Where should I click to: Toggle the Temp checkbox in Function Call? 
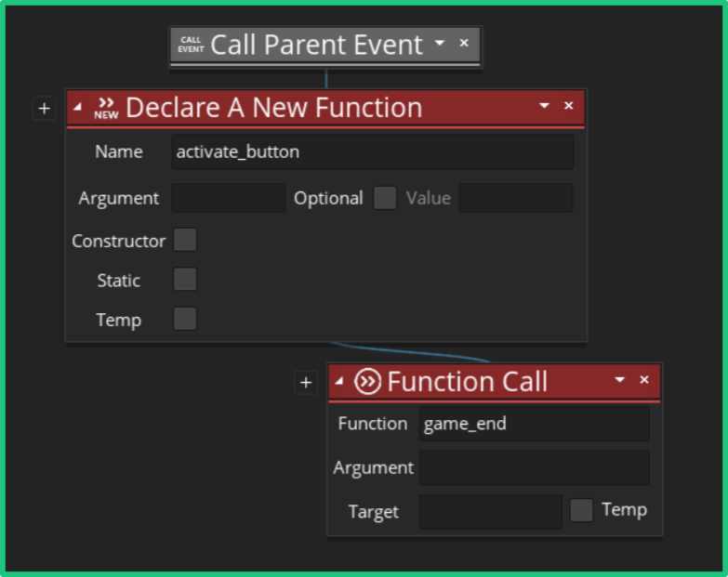point(581,510)
